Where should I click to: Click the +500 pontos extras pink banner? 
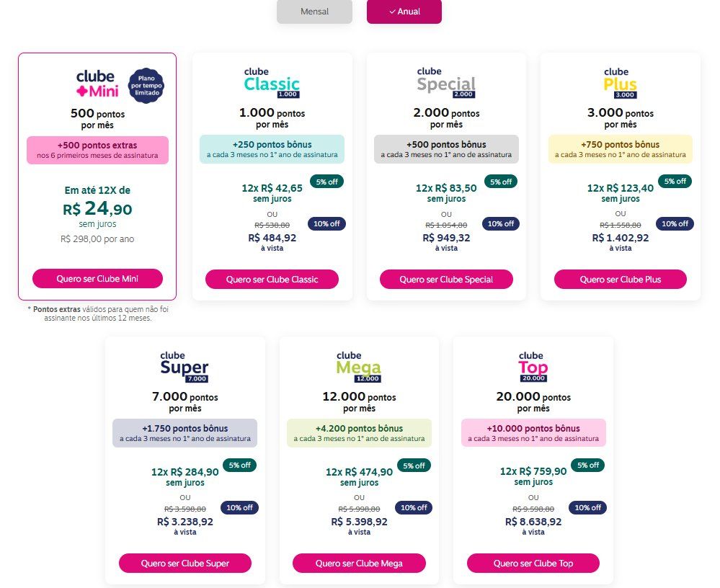(x=97, y=150)
